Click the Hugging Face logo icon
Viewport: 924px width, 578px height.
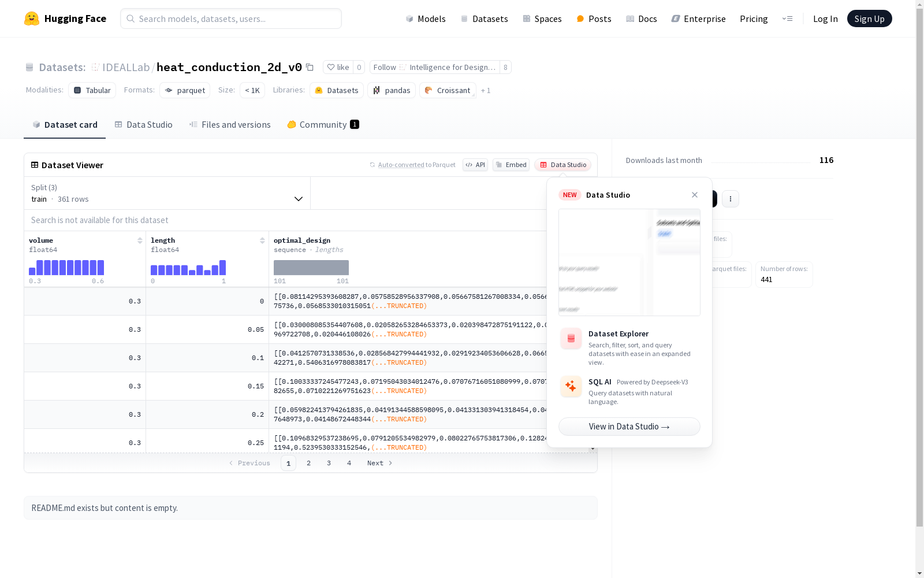coord(32,18)
